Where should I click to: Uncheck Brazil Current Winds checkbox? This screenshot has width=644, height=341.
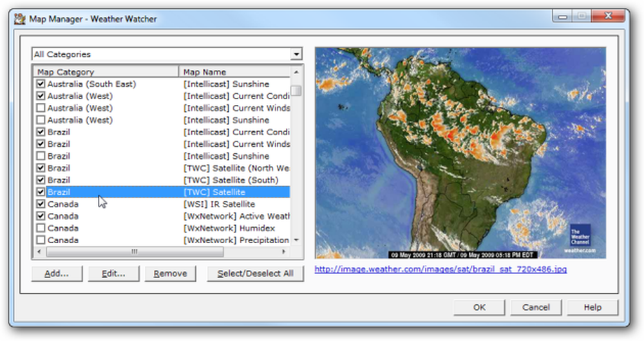41,144
